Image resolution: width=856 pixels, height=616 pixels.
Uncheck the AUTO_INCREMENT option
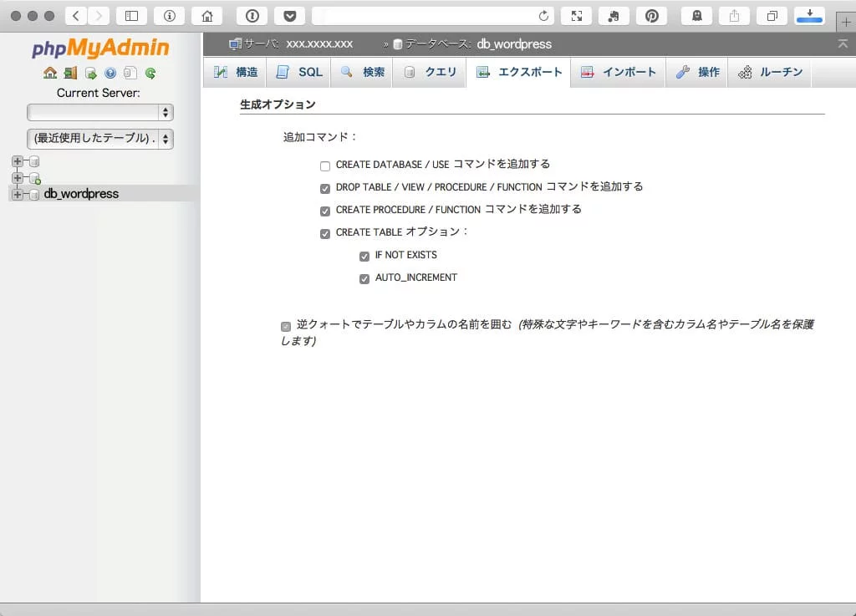[364, 279]
